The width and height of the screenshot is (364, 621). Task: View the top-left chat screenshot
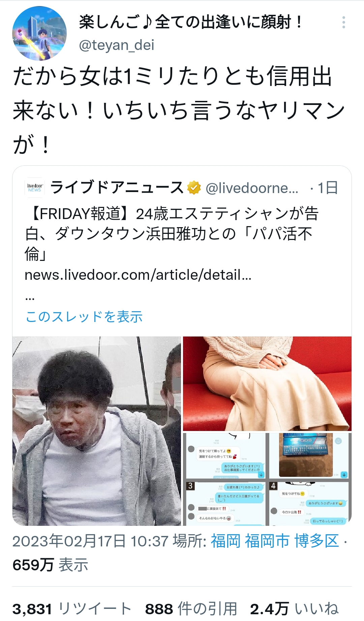pyautogui.click(x=224, y=455)
